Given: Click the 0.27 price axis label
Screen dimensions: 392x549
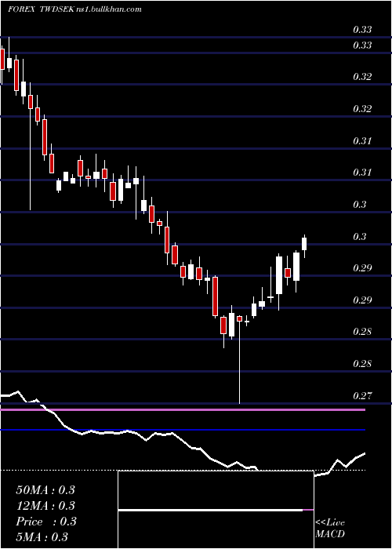Looking at the screenshot, I should [362, 395].
